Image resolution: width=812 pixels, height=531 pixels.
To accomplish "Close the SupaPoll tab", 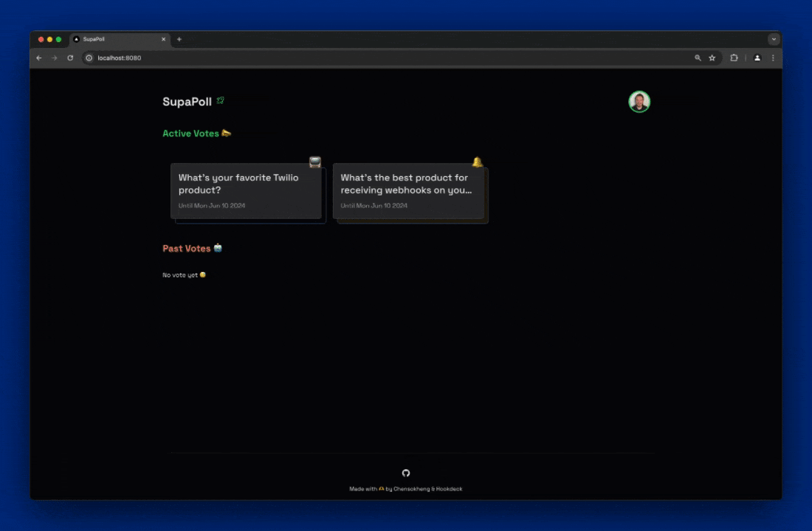I will click(164, 39).
